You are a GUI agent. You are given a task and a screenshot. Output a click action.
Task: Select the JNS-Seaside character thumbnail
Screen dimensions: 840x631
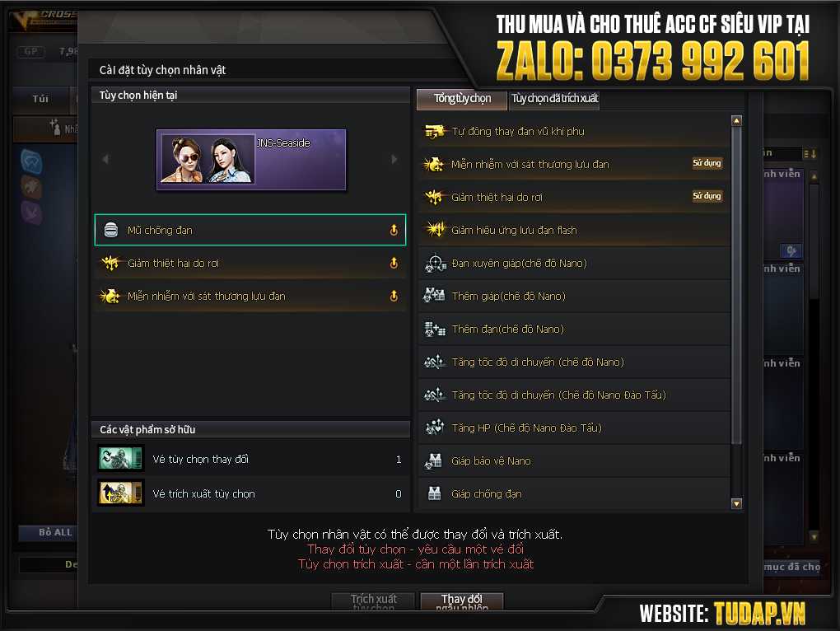pyautogui.click(x=251, y=160)
